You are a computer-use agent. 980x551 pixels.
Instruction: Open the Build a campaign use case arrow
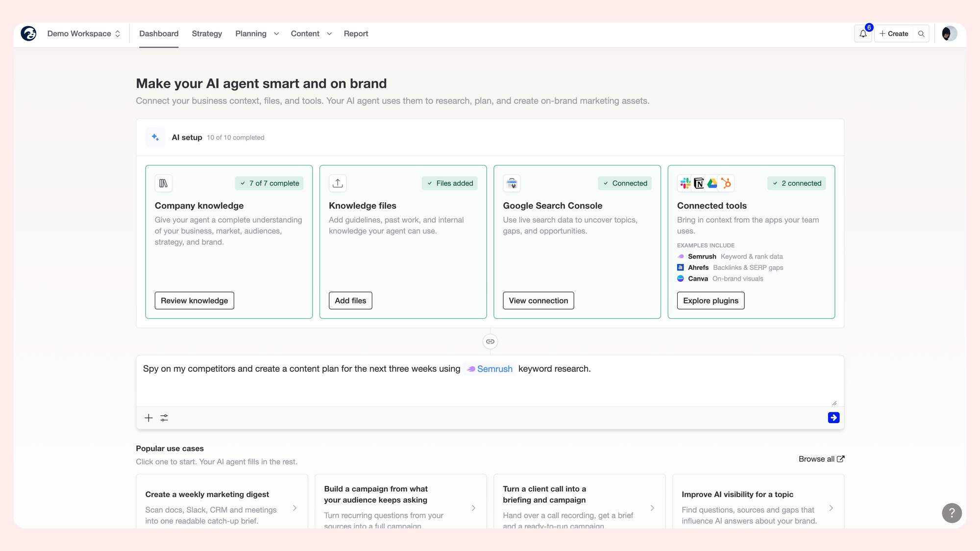tap(473, 508)
